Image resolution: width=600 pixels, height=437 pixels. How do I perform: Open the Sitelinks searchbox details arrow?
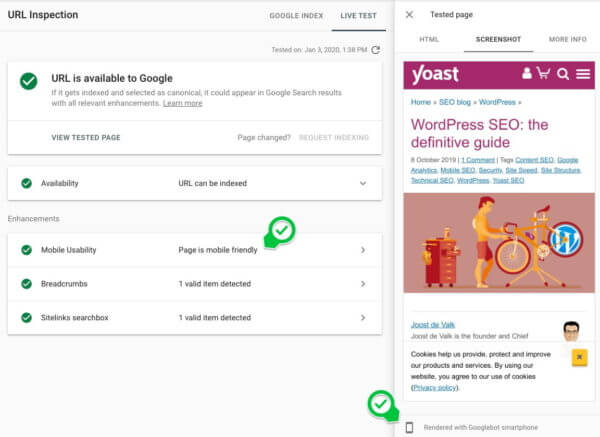tap(363, 318)
